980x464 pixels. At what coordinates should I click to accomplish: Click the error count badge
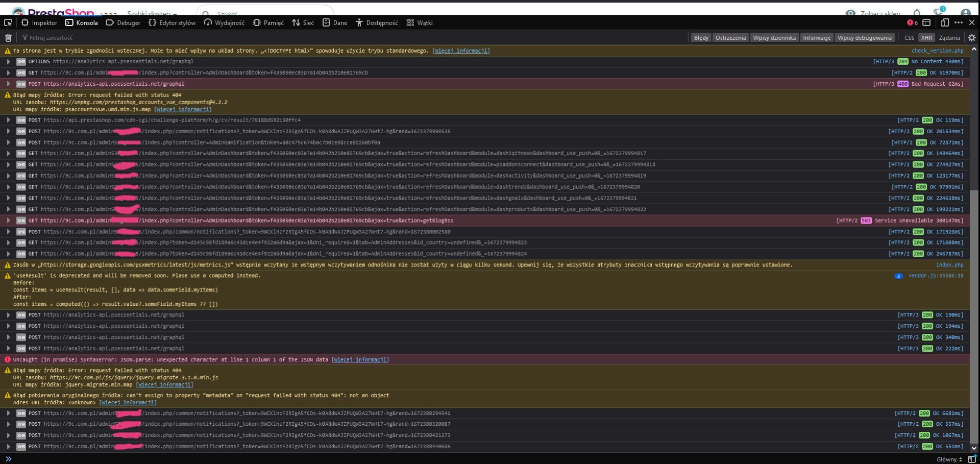point(912,22)
